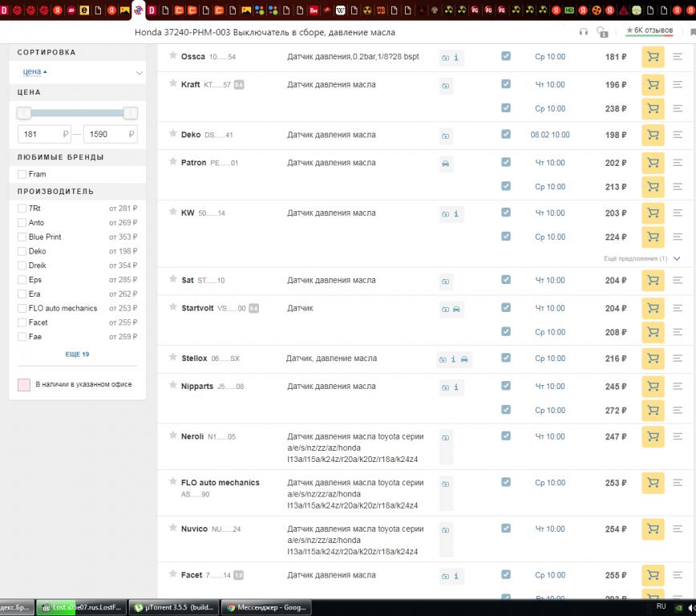Viewport: 696px width, 616px height.
Task: Check the Anto manufacturer filter
Action: [22, 223]
